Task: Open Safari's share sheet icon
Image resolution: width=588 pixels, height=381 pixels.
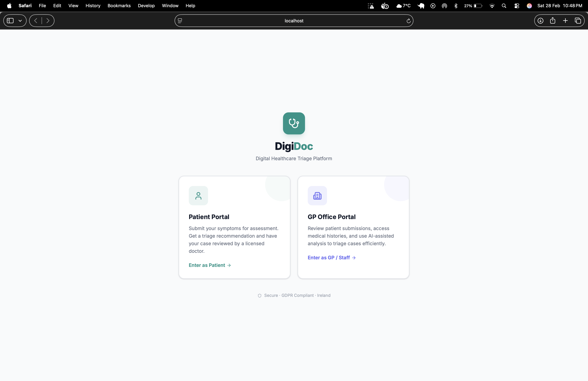Action: click(553, 21)
